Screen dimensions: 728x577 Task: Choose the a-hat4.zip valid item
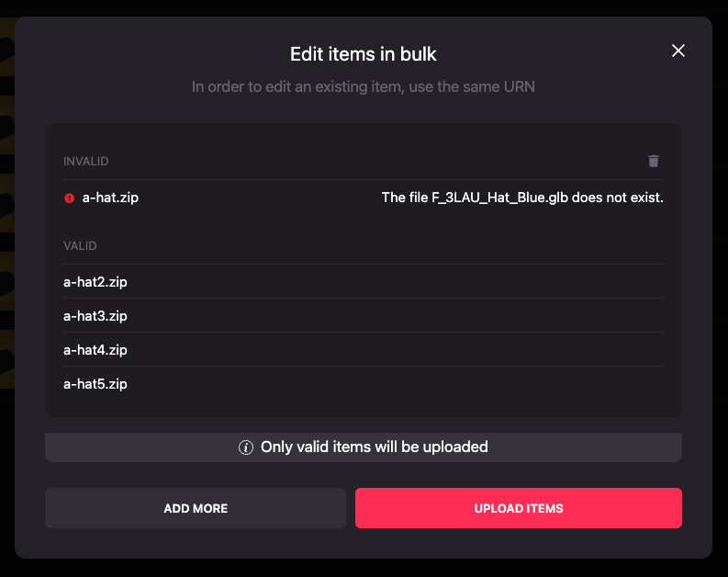95,350
